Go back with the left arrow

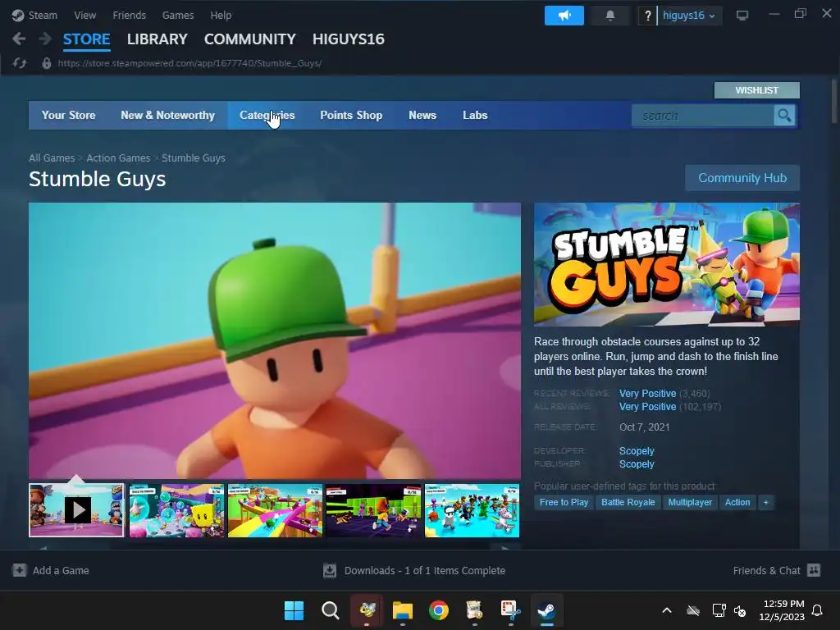click(19, 39)
